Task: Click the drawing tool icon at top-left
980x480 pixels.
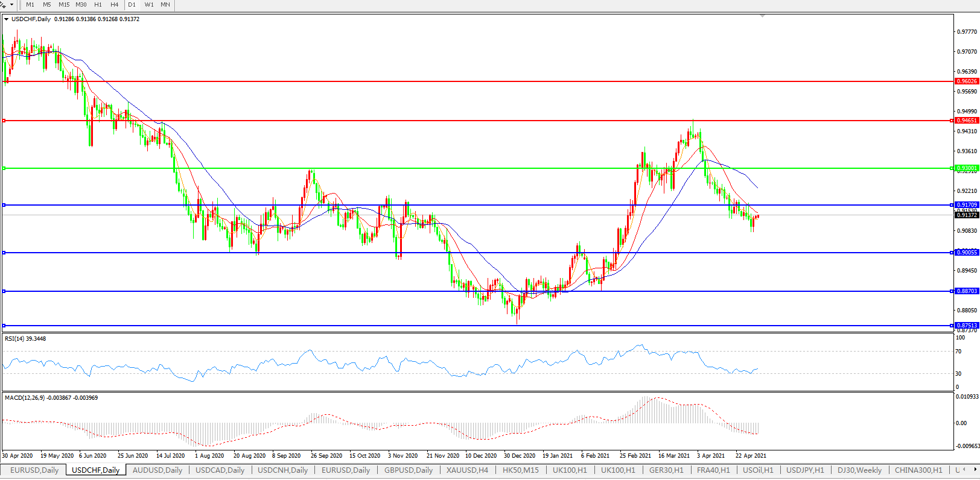Action: click(3, 4)
